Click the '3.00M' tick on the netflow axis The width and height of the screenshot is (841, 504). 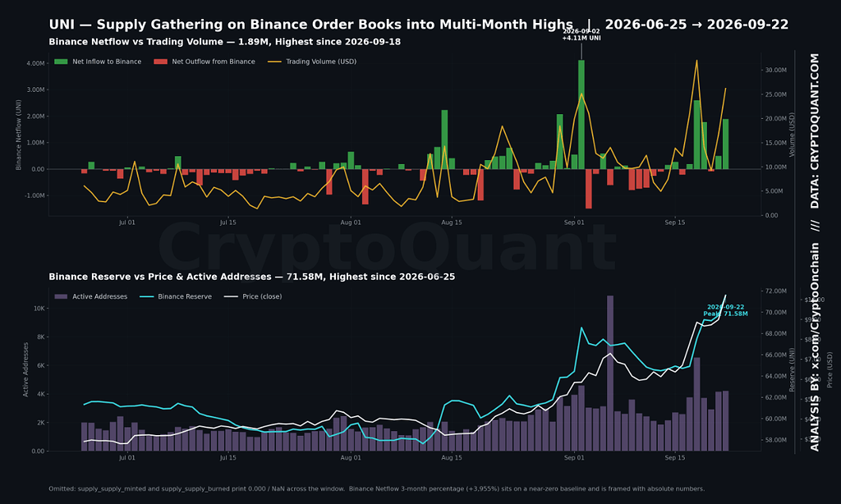(35, 89)
